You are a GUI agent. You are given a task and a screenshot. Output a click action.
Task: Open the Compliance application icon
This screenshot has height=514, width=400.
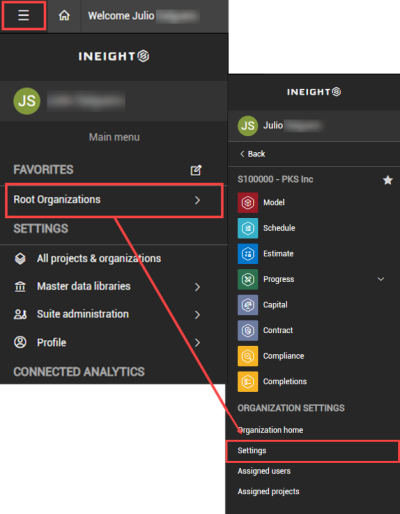pos(248,356)
